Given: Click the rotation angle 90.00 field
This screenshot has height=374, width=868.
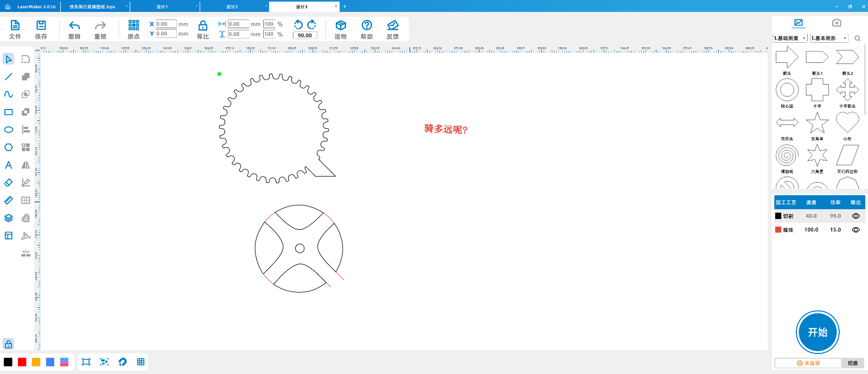Looking at the screenshot, I should click(305, 35).
